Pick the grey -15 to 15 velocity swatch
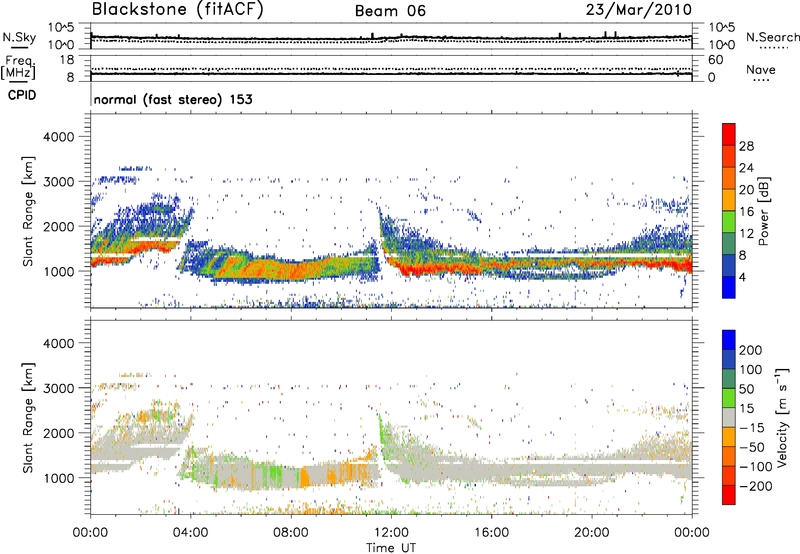The image size is (800, 554). pyautogui.click(x=729, y=418)
